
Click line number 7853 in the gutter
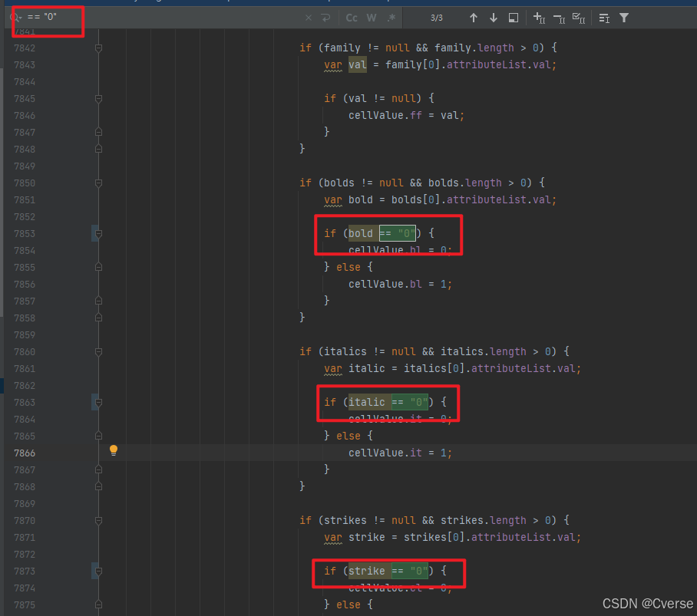click(25, 234)
